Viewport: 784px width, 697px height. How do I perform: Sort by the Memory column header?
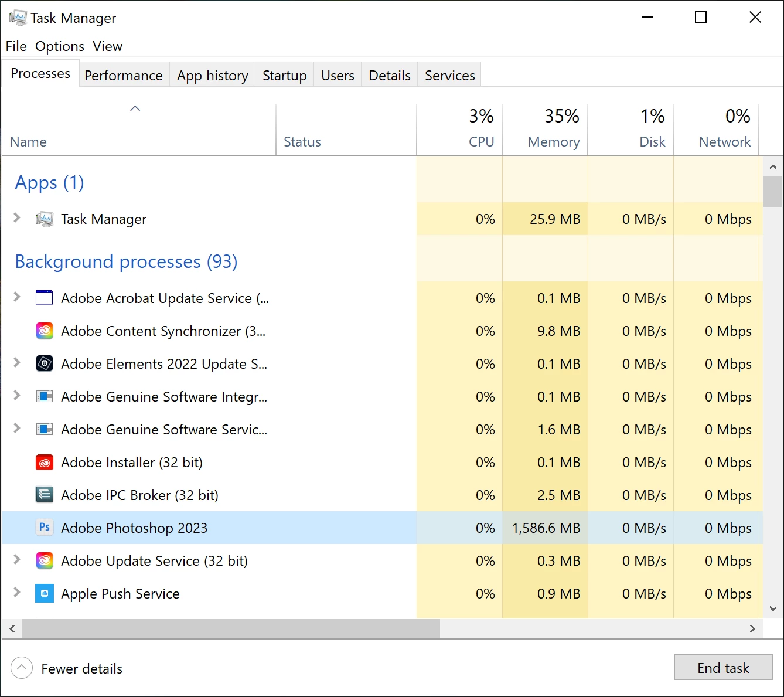click(x=545, y=130)
